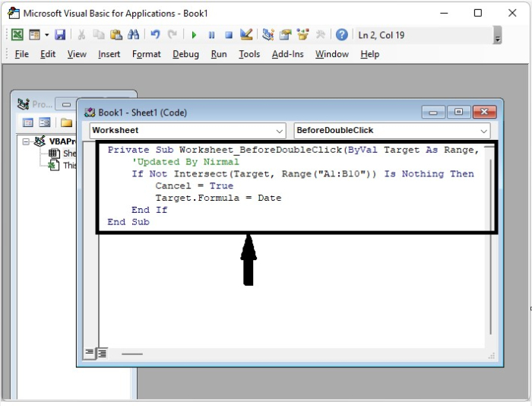Click the 'End If' code line
Screen dimensions: 532x406
tap(150, 210)
